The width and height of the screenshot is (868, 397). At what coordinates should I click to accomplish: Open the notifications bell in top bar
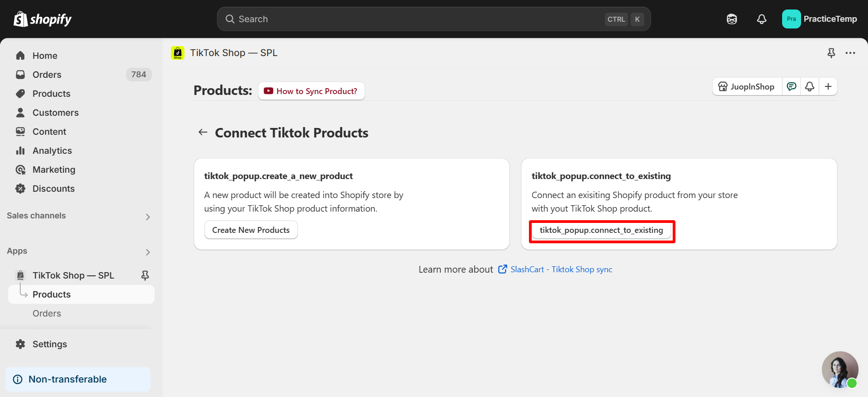762,19
